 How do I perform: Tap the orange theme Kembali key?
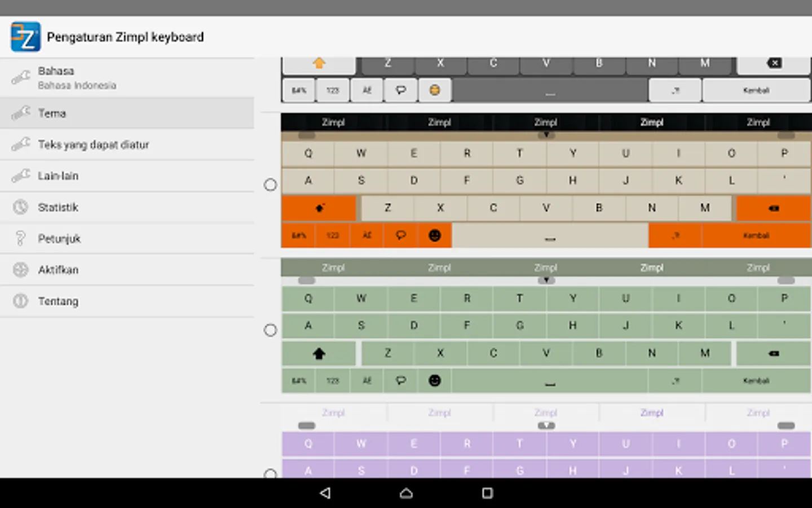pos(756,235)
